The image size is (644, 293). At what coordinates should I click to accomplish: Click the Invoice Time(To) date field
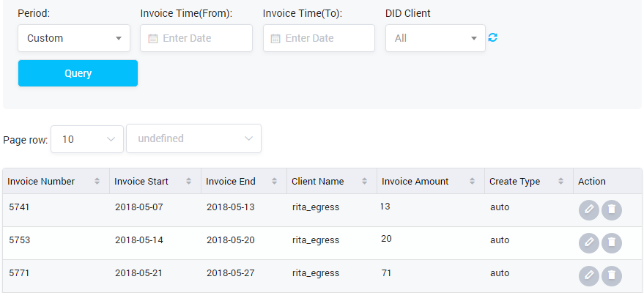coord(319,38)
